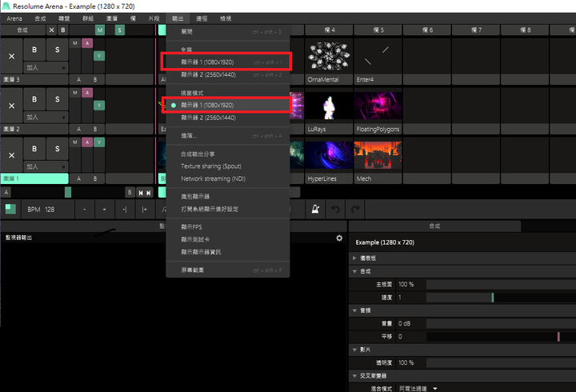Trigger the HyperLines clip thumbnail

tap(329, 155)
